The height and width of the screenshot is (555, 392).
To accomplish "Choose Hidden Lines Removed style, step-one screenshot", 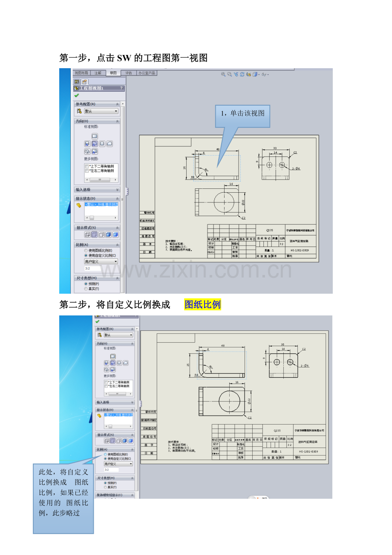I will point(101,234).
